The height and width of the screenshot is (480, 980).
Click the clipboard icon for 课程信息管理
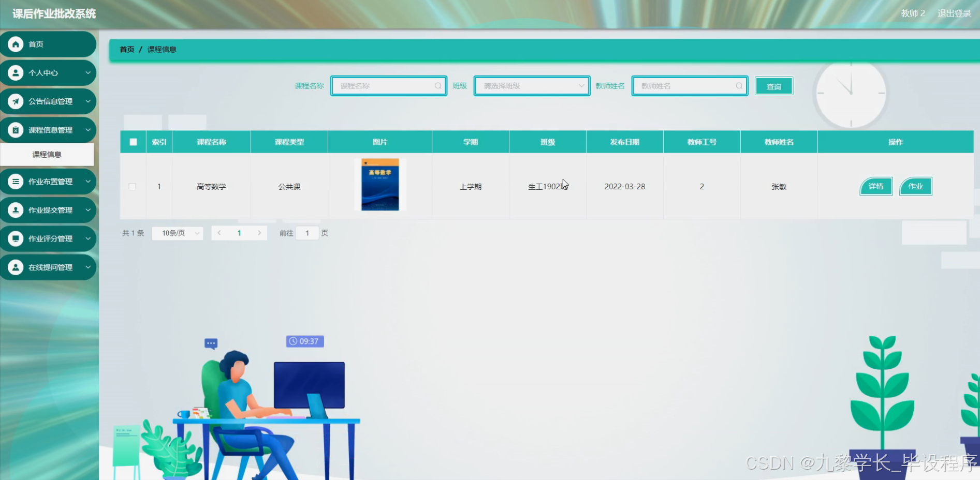[x=16, y=130]
